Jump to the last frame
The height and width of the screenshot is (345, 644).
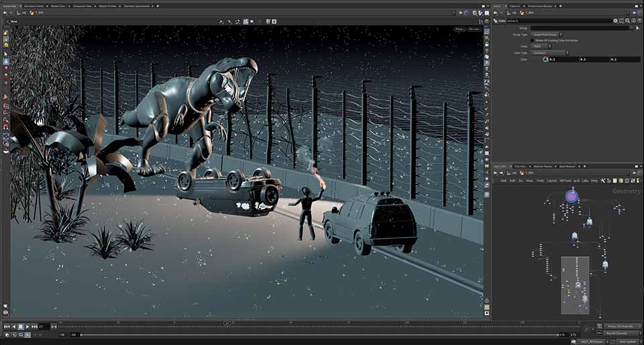(34, 326)
